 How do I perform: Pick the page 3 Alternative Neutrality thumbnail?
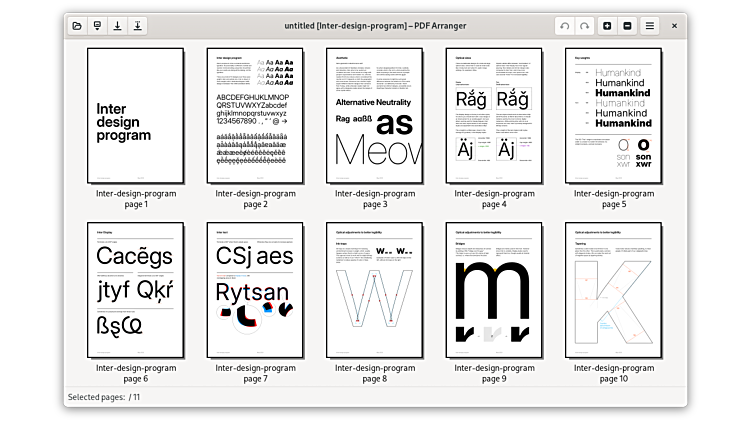point(374,115)
